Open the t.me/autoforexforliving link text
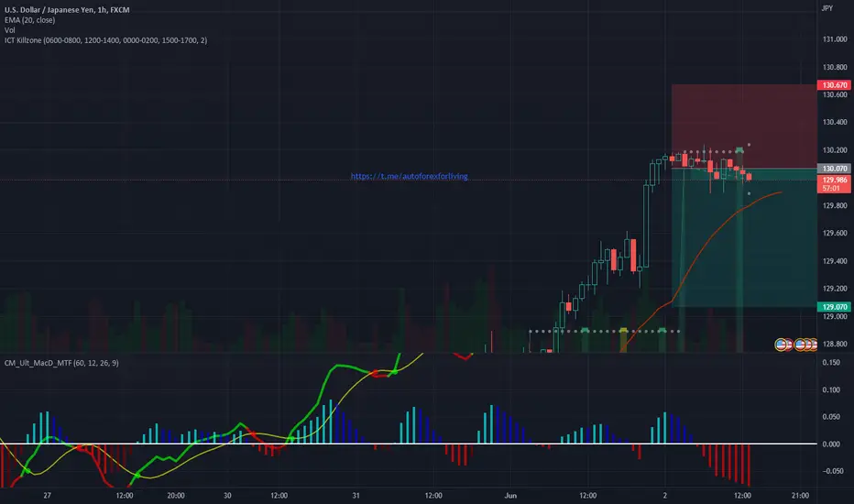 (409, 176)
